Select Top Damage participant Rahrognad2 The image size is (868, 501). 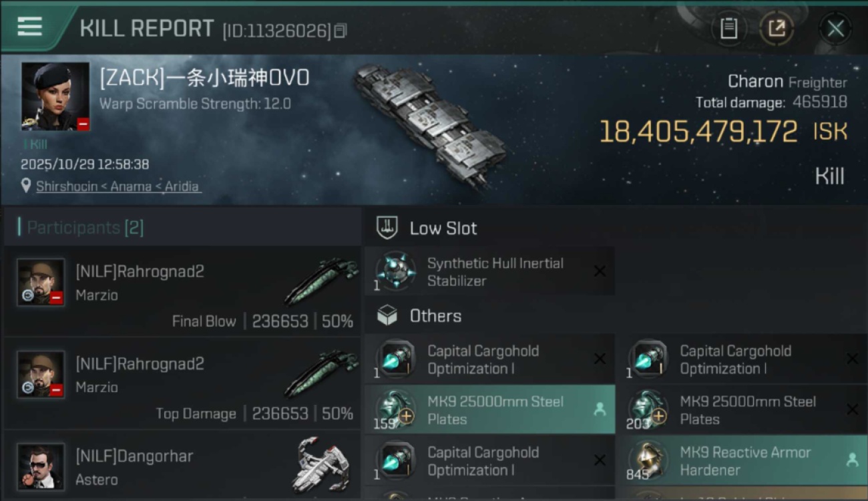[182, 383]
